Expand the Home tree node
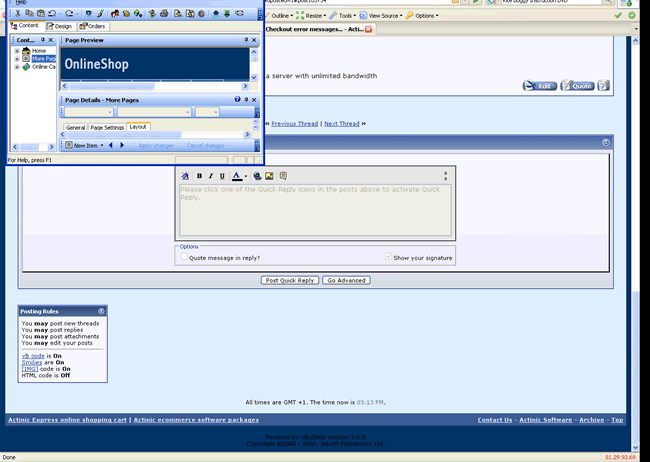Screen dimensions: 650x462 17,51
